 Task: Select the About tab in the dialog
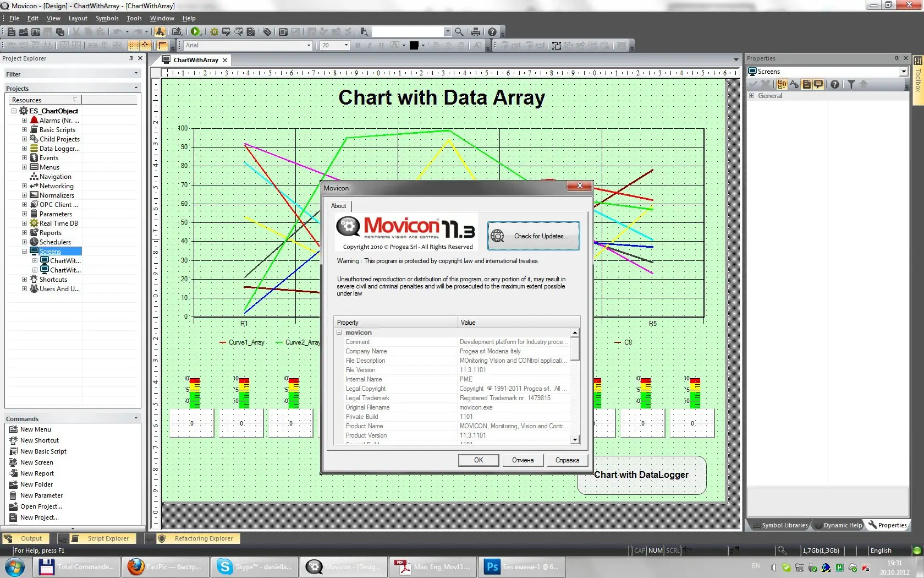[x=338, y=206]
